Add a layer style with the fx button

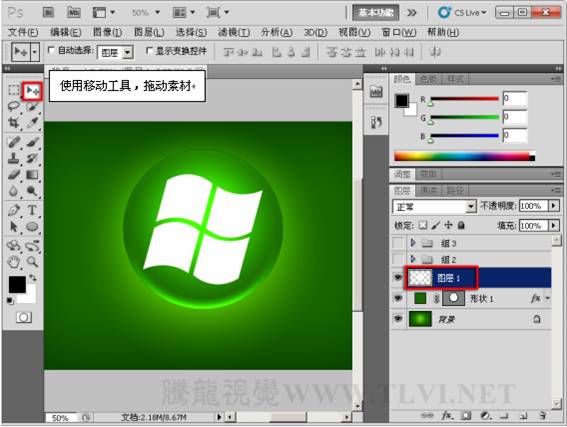click(x=447, y=416)
